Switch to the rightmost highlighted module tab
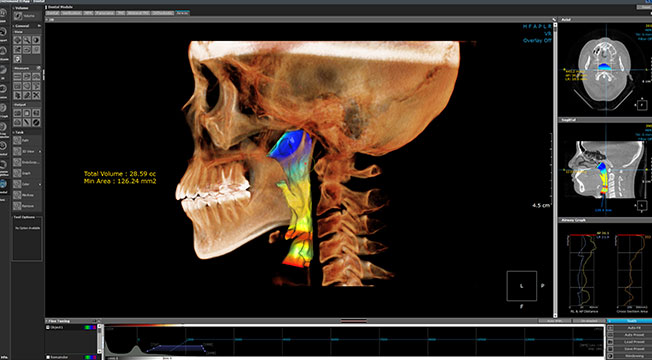 (182, 13)
